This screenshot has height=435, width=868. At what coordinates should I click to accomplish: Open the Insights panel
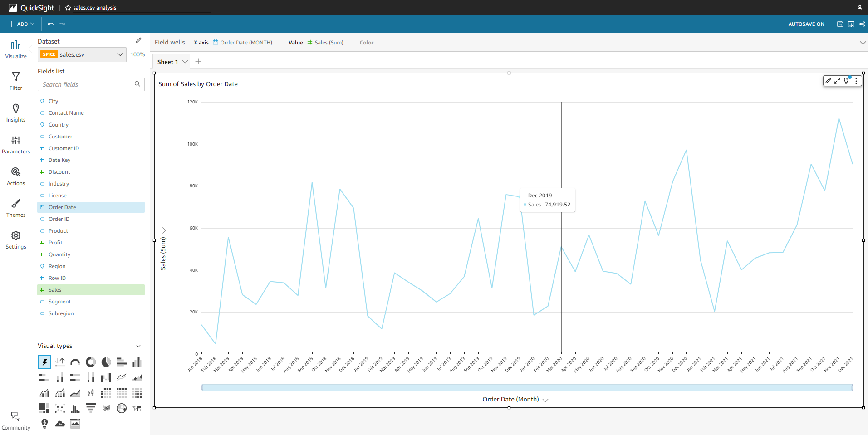[x=16, y=113]
